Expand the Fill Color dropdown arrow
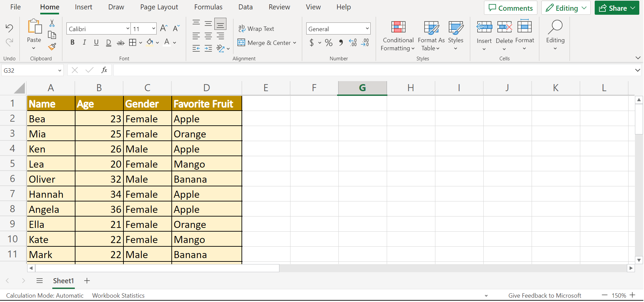 click(x=157, y=43)
